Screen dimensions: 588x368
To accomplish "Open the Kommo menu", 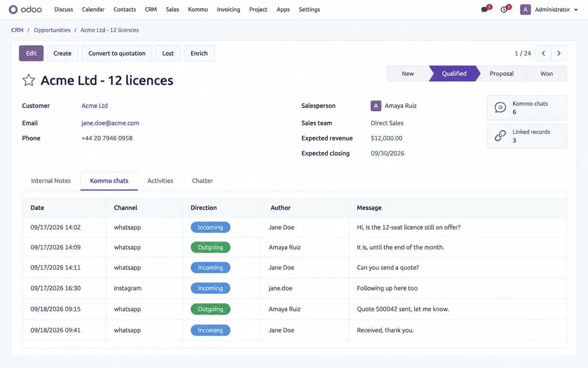I will [x=198, y=9].
